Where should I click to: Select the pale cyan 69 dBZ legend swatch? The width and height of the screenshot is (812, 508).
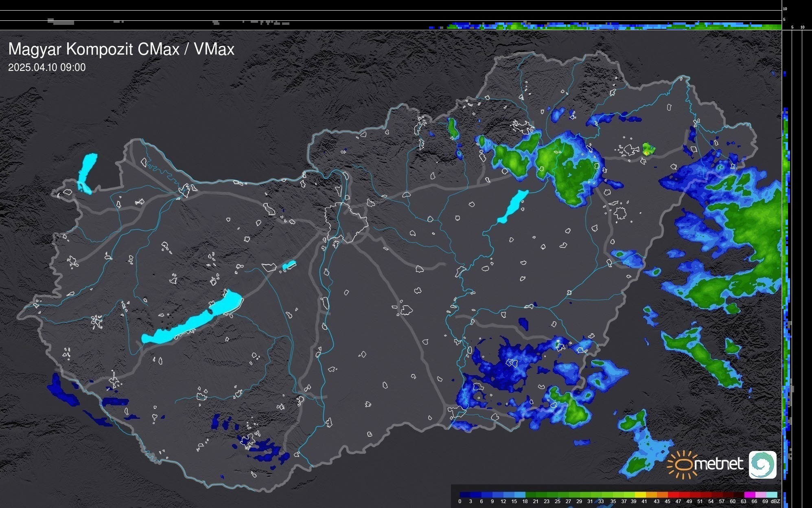pyautogui.click(x=771, y=495)
